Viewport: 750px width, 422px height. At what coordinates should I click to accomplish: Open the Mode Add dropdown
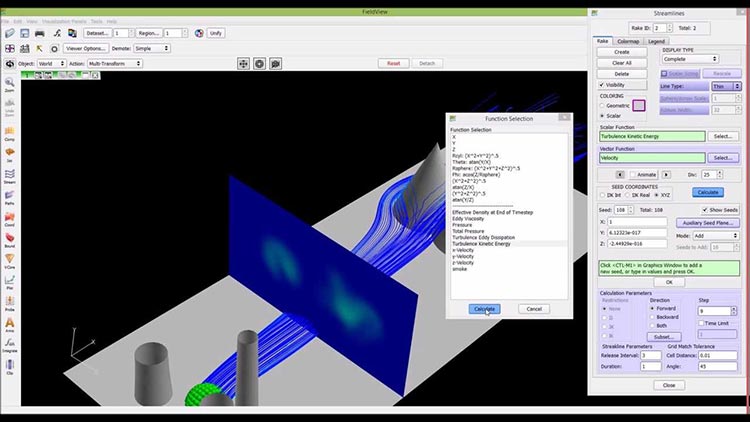(x=716, y=236)
